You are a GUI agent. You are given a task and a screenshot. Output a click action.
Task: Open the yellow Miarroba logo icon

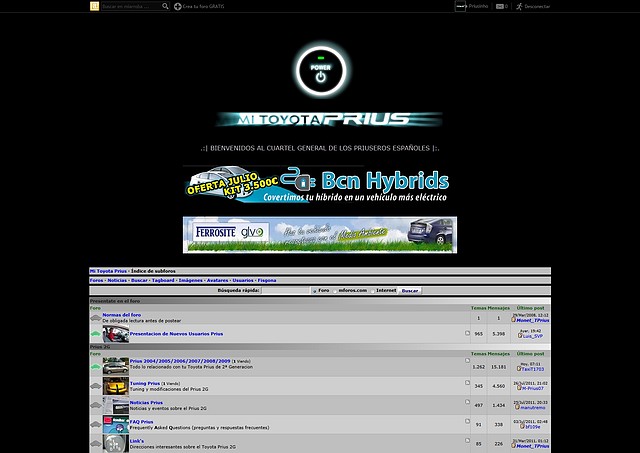tap(94, 6)
